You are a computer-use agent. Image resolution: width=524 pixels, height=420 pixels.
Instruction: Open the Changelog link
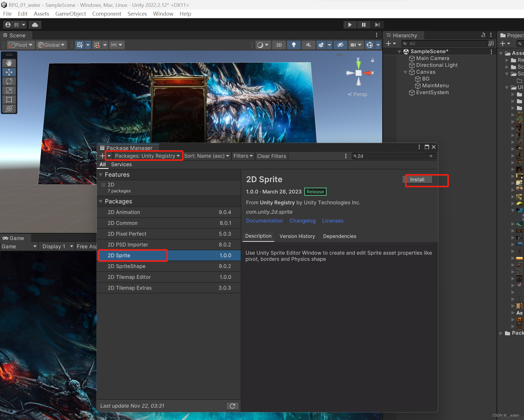pos(302,221)
